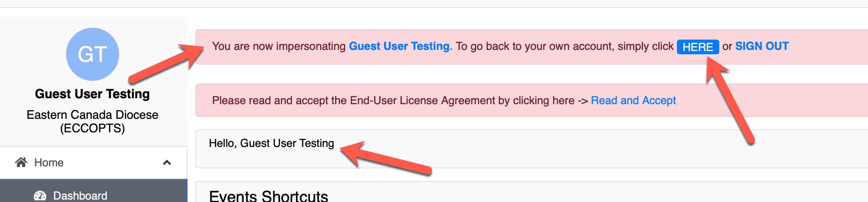Click the Dashboard gauge icon
The width and height of the screenshot is (868, 202).
40,196
